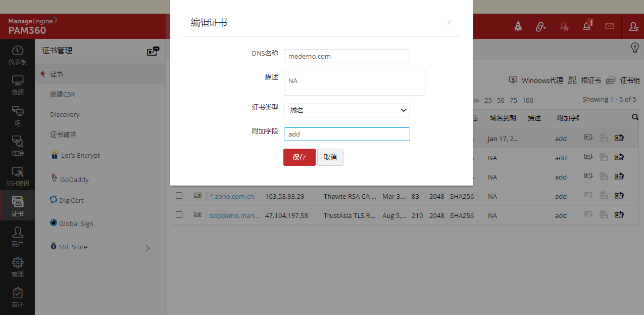Select GoDaddy in the left menu
This screenshot has height=315, width=644.
74,179
